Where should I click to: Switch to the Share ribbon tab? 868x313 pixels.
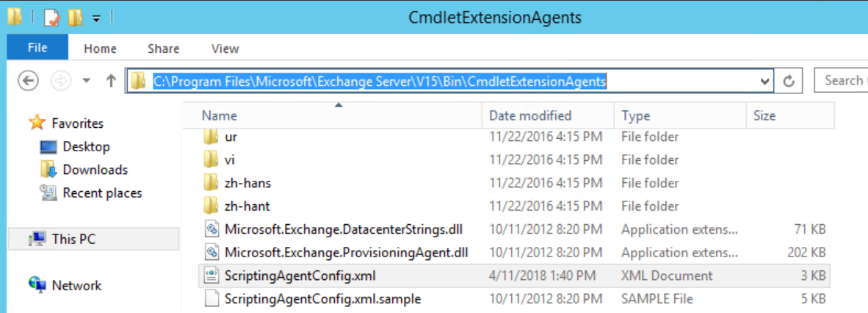tap(163, 48)
